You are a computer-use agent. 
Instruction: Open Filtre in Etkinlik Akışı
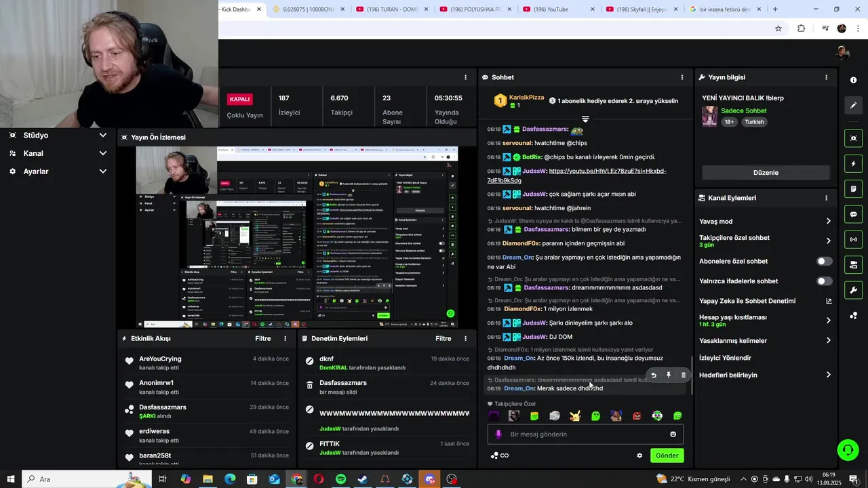[263, 338]
